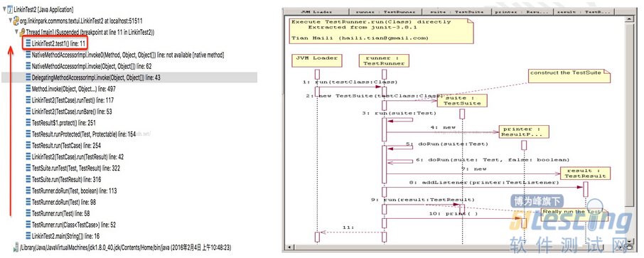644x258 pixels.
Task: Select TestResult.run(TestCase) line: 254
Action: click(x=66, y=146)
